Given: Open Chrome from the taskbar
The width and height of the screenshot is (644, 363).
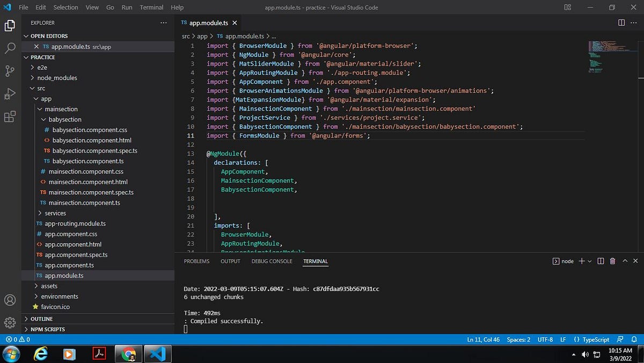Looking at the screenshot, I should point(128,354).
